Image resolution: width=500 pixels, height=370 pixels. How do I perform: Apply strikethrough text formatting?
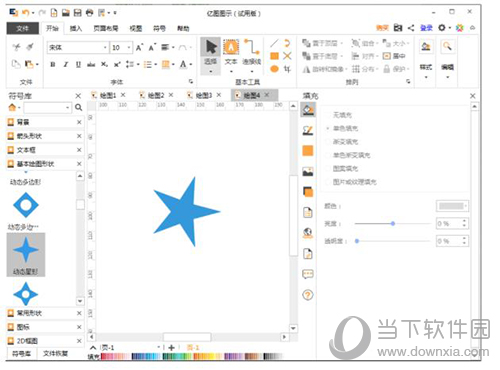click(x=91, y=64)
